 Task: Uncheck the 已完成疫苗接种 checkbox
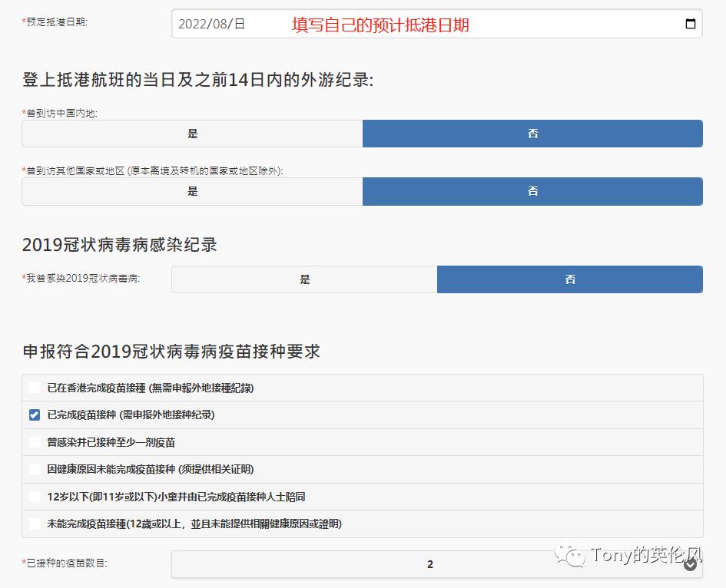pos(34,415)
